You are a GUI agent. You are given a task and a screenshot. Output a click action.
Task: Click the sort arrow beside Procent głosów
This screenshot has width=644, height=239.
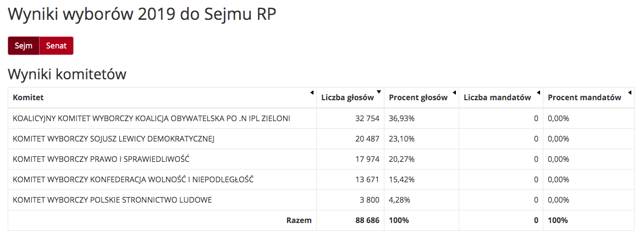click(x=454, y=92)
